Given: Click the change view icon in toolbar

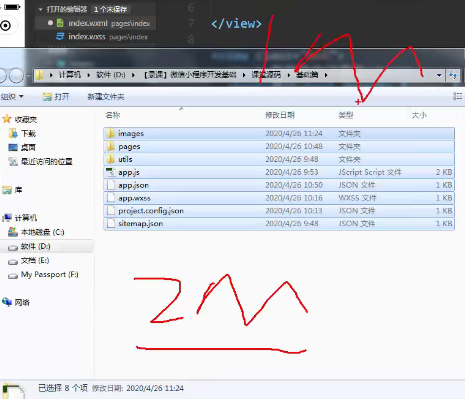Looking at the screenshot, I should 457,96.
